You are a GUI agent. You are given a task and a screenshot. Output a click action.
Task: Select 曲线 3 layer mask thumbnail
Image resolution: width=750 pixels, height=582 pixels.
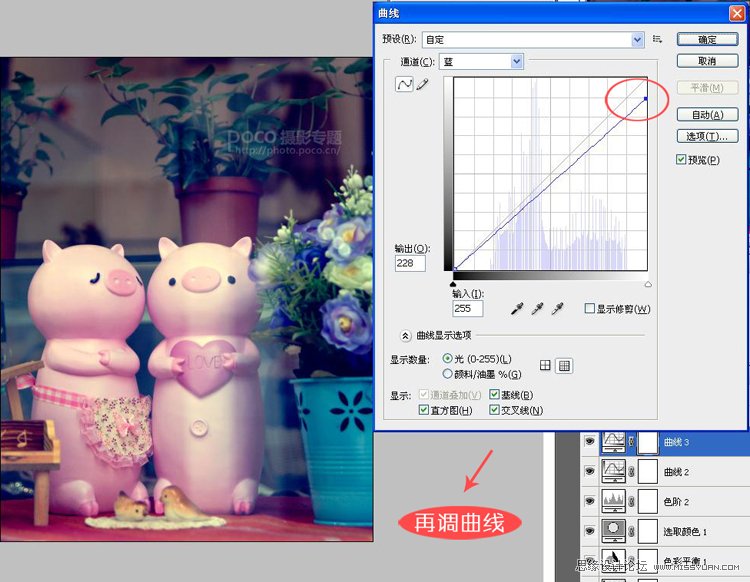pyautogui.click(x=648, y=442)
